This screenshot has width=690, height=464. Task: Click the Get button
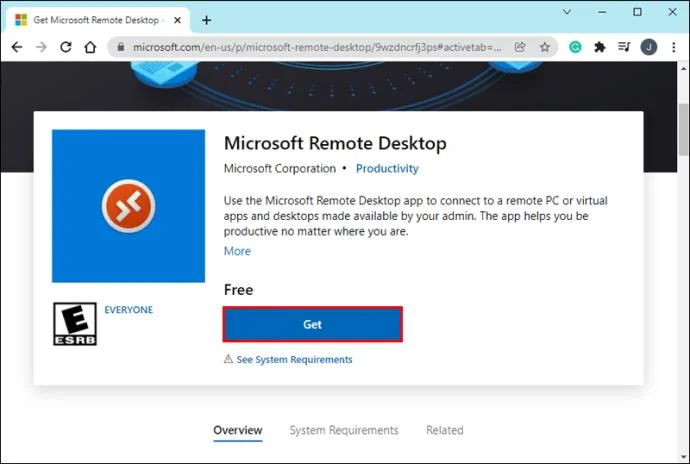point(312,324)
